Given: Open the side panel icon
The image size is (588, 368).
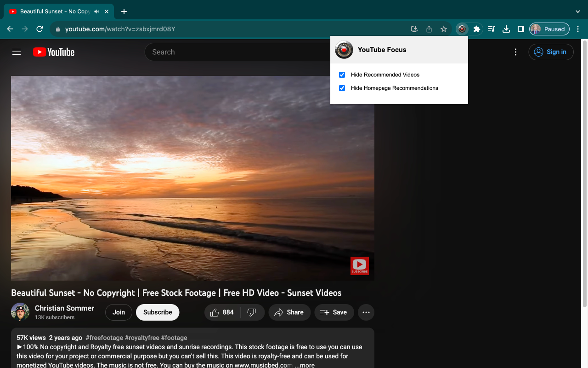Looking at the screenshot, I should point(520,29).
